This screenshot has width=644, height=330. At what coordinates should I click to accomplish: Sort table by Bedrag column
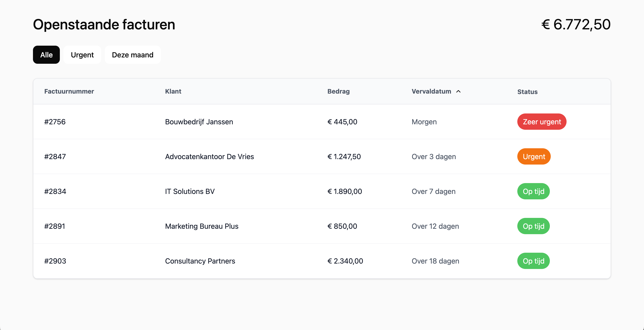click(x=338, y=91)
